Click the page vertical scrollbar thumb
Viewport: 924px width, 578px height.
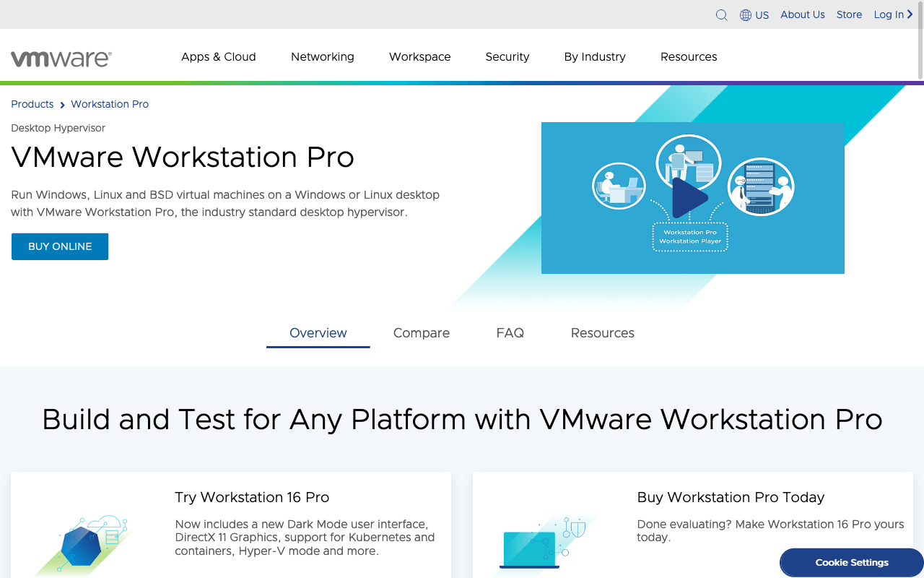click(920, 40)
